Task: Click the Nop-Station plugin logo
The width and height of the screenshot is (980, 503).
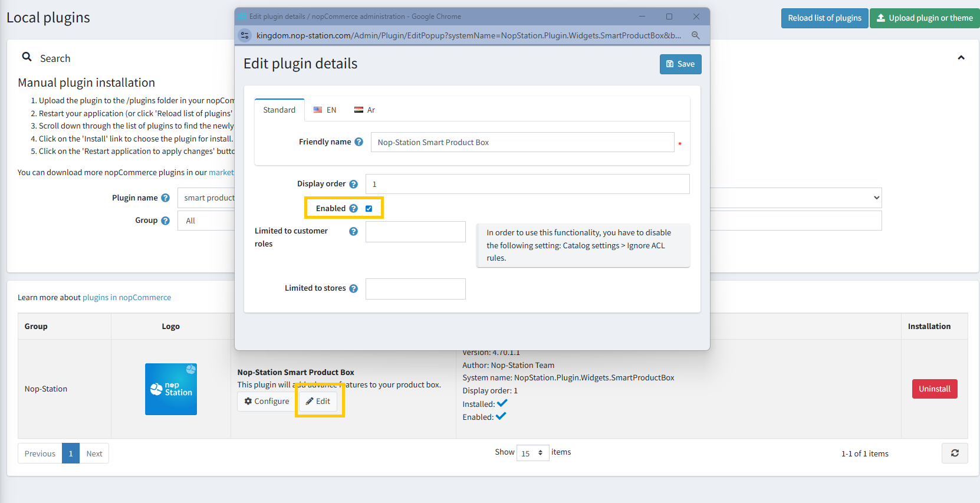Action: pos(171,389)
